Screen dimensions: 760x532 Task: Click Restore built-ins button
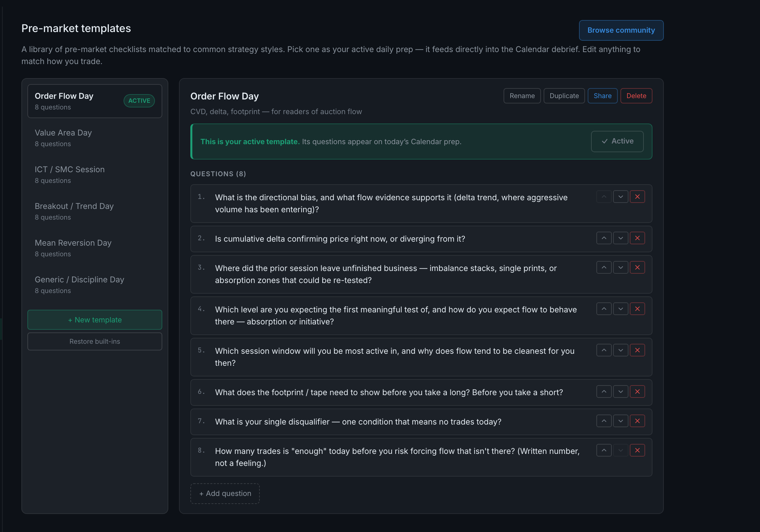[x=95, y=341]
